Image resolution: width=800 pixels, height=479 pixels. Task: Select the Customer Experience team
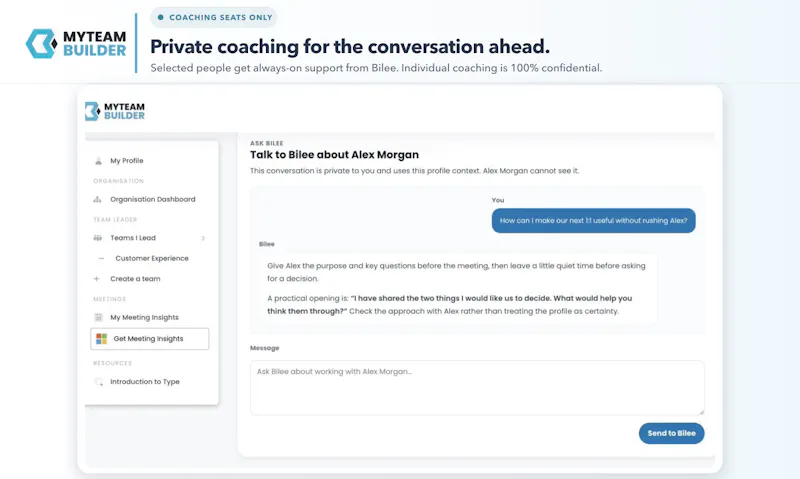(x=152, y=258)
